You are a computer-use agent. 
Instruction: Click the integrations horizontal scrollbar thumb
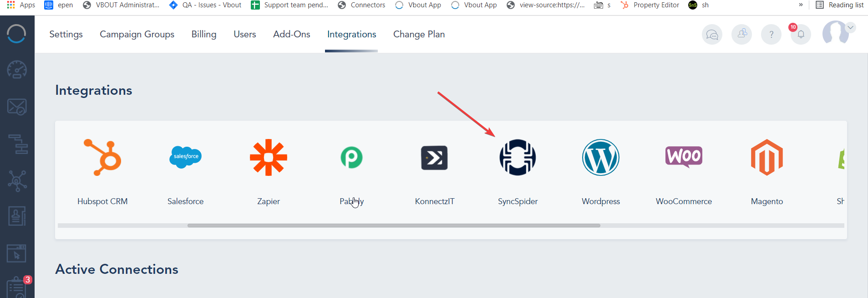point(394,226)
